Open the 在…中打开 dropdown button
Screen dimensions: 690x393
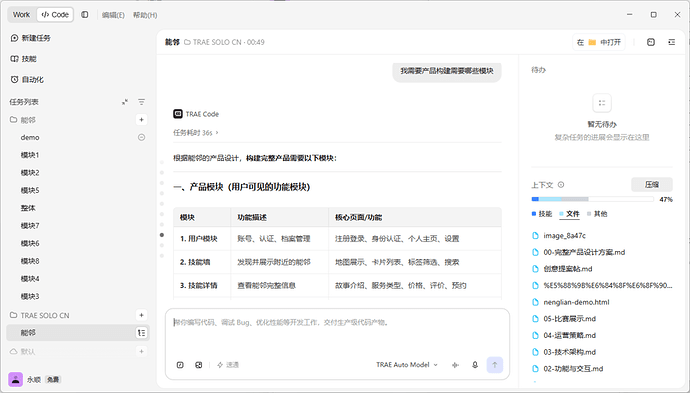point(598,42)
